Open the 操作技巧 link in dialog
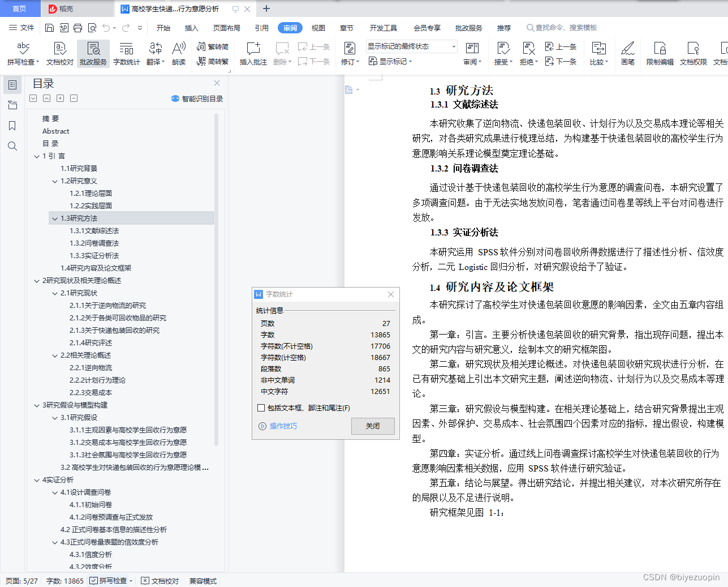Image resolution: width=728 pixels, height=587 pixels. 278,426
